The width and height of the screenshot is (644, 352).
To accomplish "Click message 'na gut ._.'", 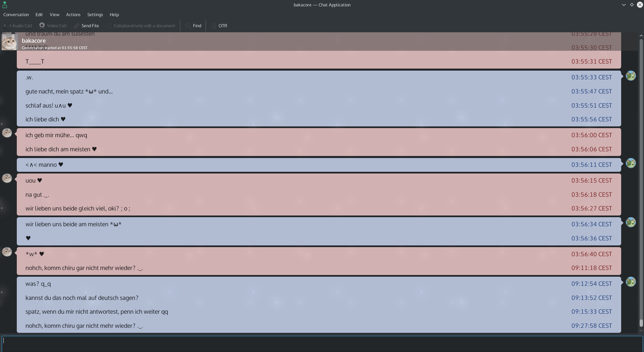I will [37, 195].
